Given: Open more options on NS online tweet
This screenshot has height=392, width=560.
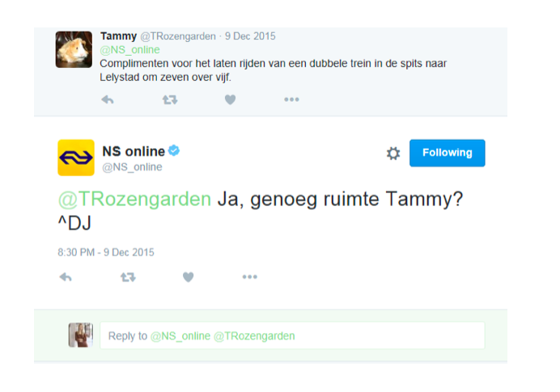Looking at the screenshot, I should (x=249, y=277).
